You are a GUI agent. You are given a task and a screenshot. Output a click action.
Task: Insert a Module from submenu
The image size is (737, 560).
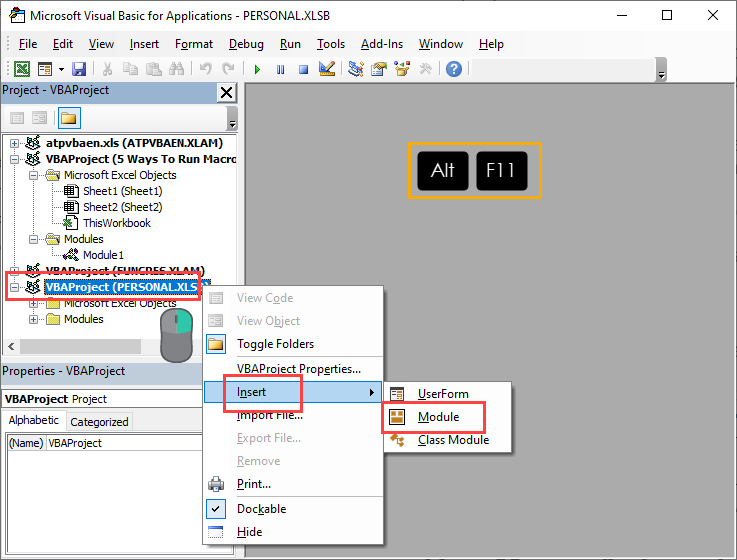(447, 417)
